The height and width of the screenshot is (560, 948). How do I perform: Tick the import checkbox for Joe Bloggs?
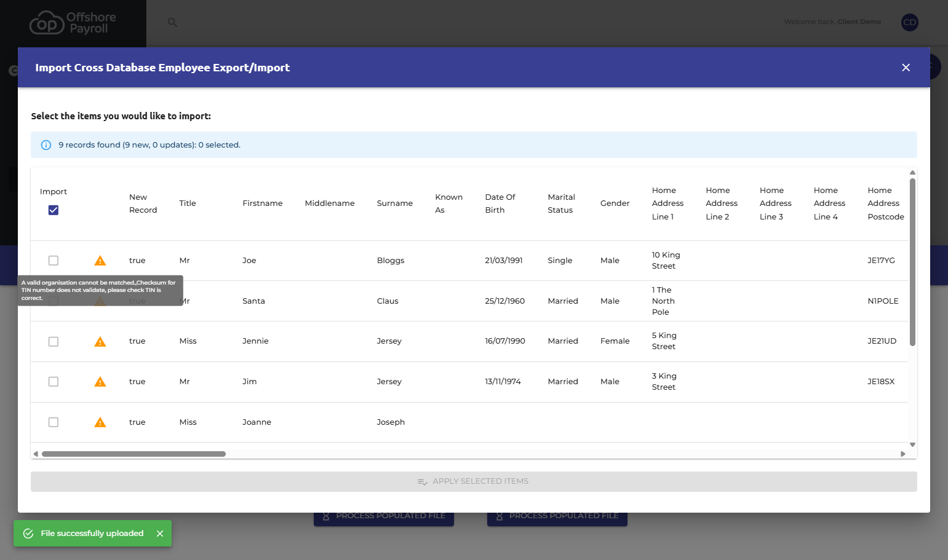(x=54, y=261)
